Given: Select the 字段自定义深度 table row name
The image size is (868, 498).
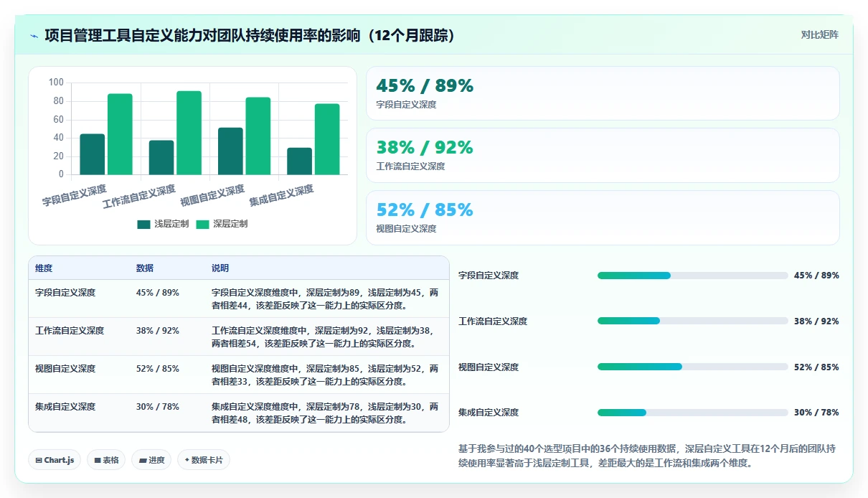Looking at the screenshot, I should click(65, 293).
